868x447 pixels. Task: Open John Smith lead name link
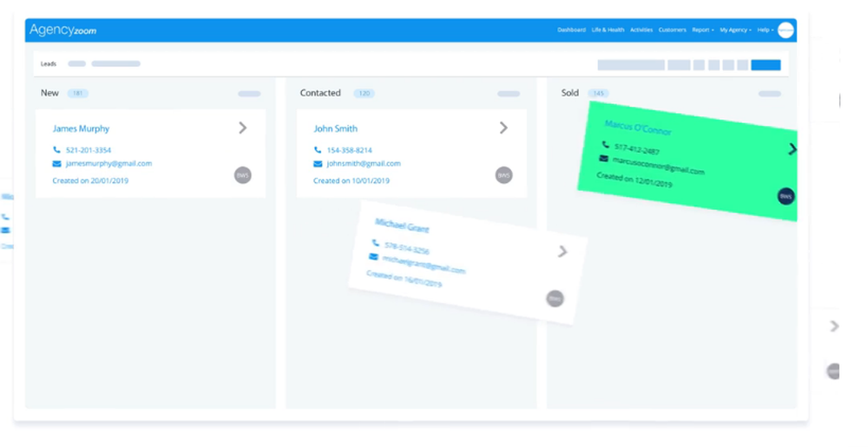[x=335, y=128]
